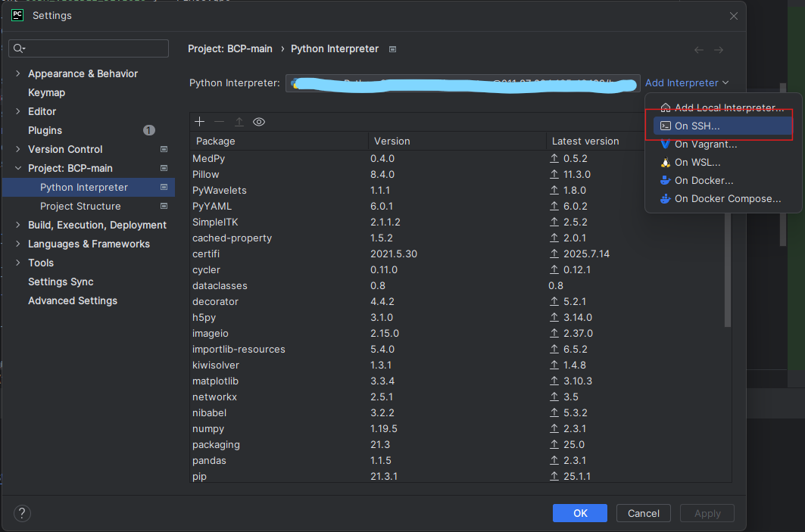
Task: Click project-level icon beside Project Structure
Action: click(x=164, y=207)
